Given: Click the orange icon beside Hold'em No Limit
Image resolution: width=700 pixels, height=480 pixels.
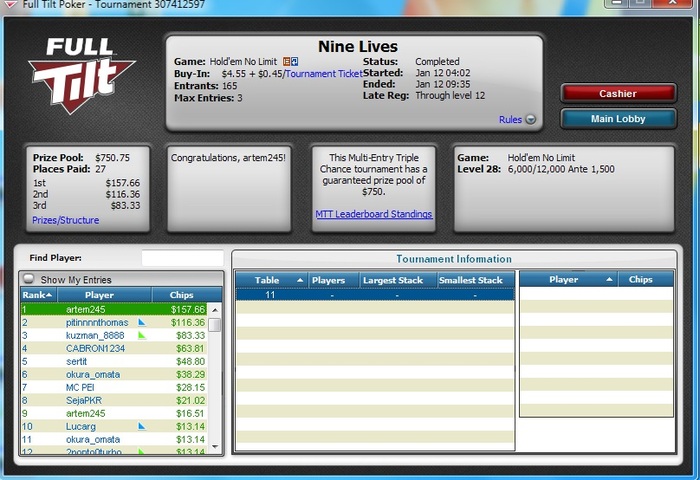Looking at the screenshot, I should [x=286, y=62].
